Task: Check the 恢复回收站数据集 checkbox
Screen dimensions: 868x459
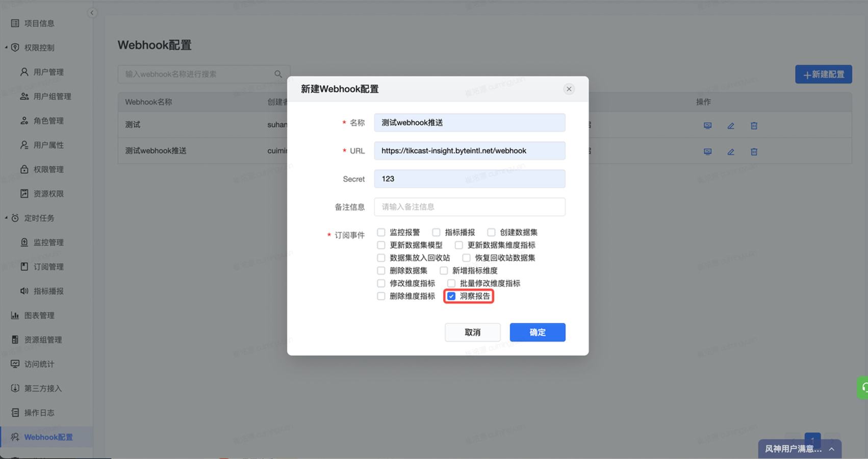Action: (x=466, y=258)
